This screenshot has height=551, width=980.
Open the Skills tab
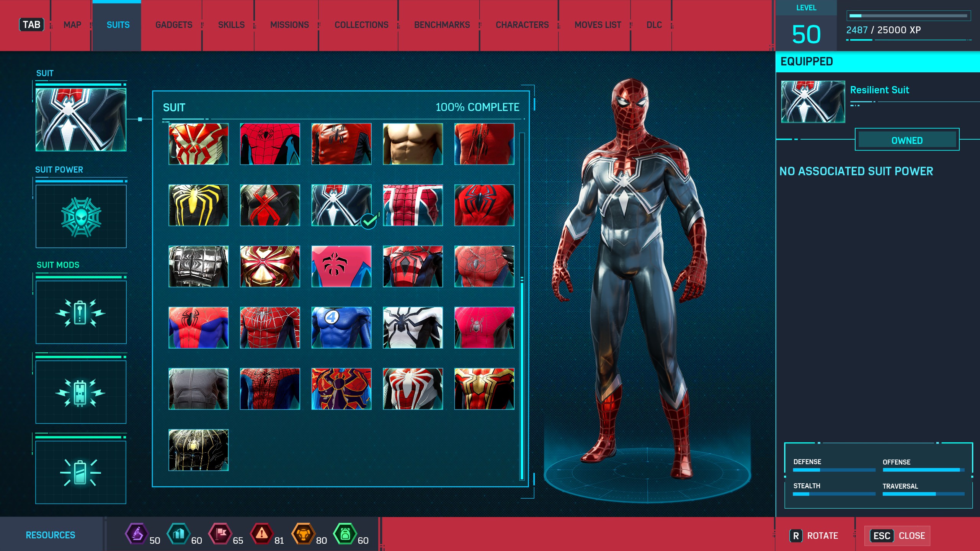(231, 25)
